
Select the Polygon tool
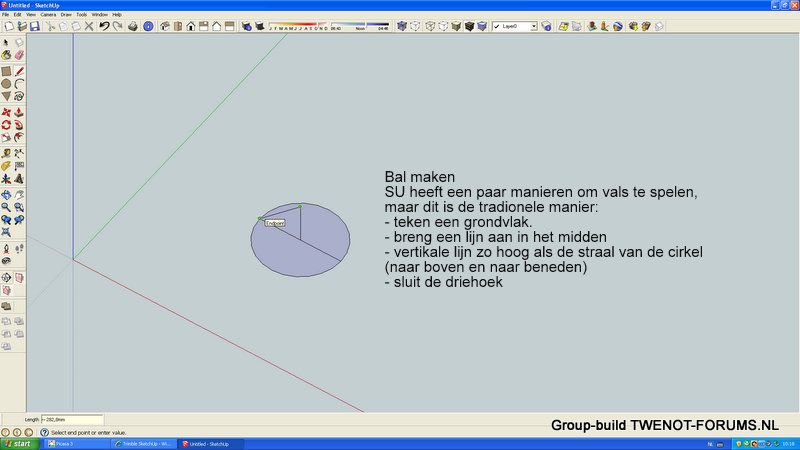pos(6,96)
